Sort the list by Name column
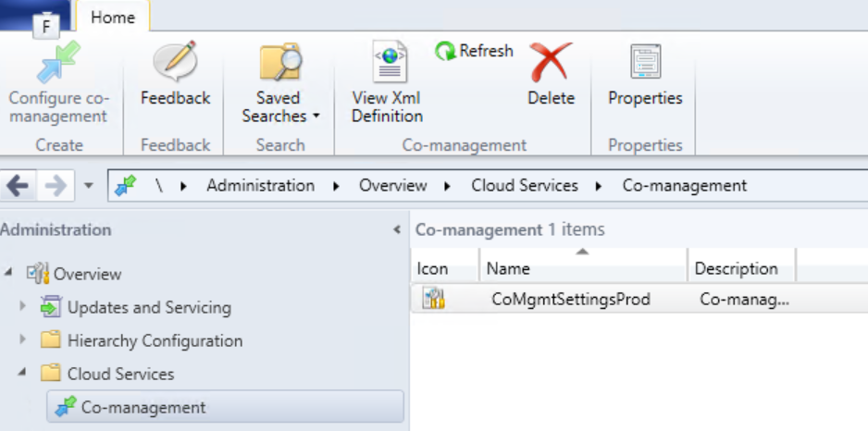Viewport: 868px width, 431px height. 583,269
